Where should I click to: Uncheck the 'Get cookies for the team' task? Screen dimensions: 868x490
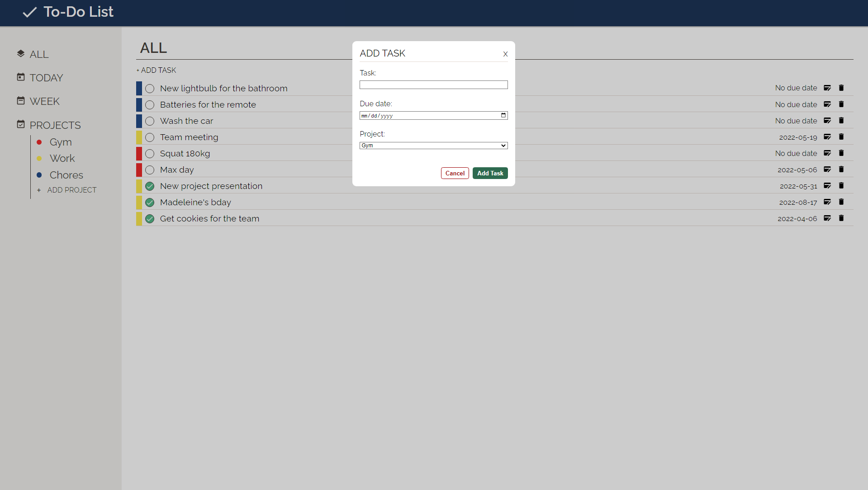pos(150,219)
